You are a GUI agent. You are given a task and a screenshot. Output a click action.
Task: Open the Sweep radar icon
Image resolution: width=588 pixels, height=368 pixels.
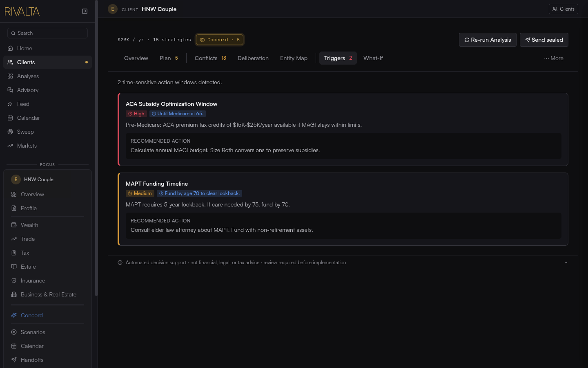(10, 132)
